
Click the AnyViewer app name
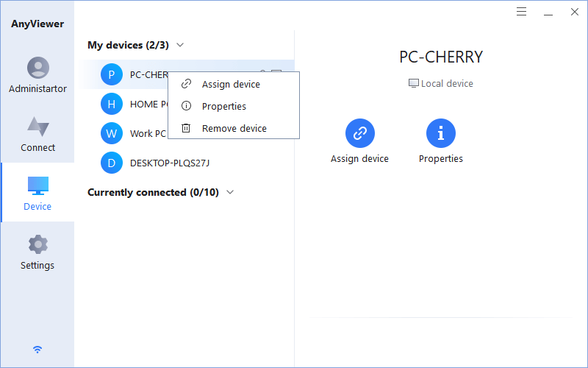tap(37, 24)
